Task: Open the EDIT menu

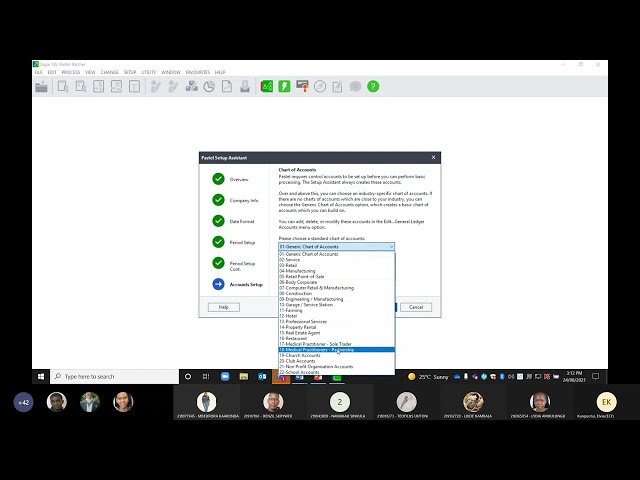Action: pos(52,72)
